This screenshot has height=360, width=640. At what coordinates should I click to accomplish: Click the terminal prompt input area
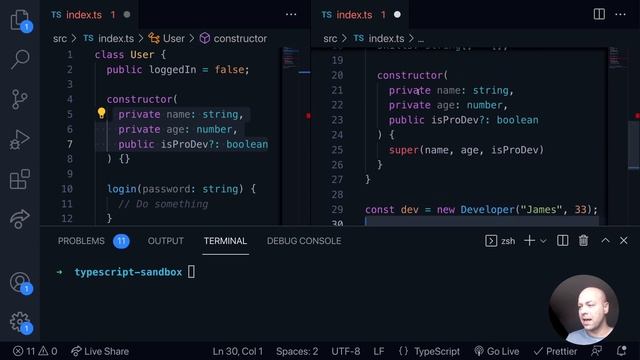coord(191,272)
